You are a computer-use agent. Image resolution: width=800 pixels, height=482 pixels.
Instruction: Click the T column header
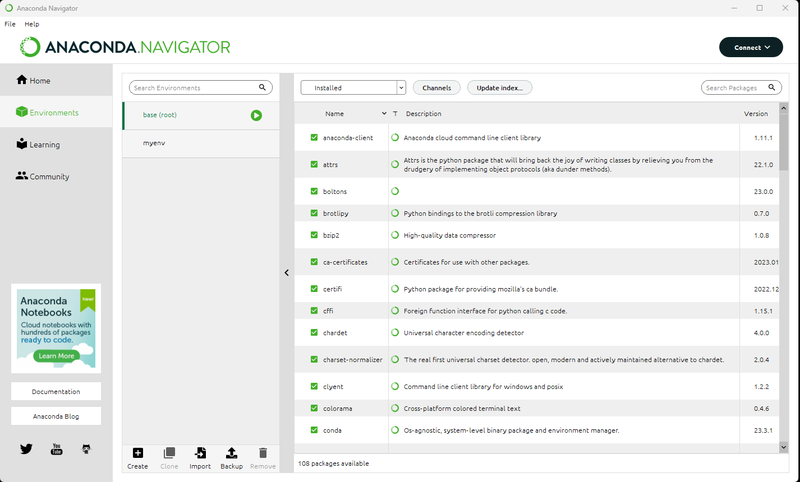(395, 114)
